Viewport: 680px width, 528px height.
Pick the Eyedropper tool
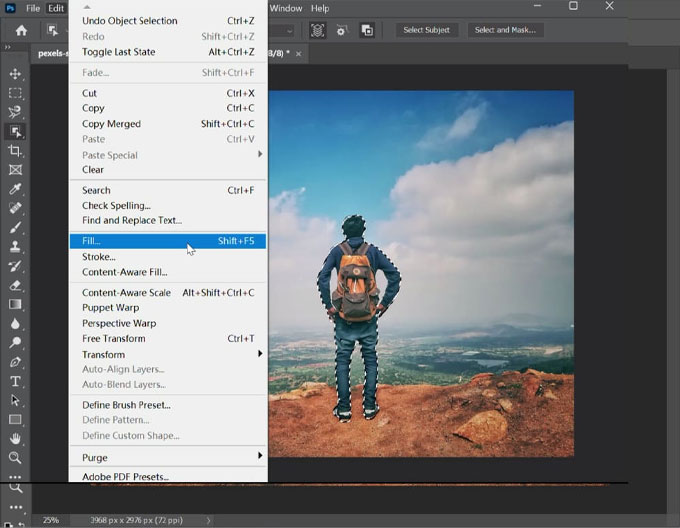tap(15, 189)
